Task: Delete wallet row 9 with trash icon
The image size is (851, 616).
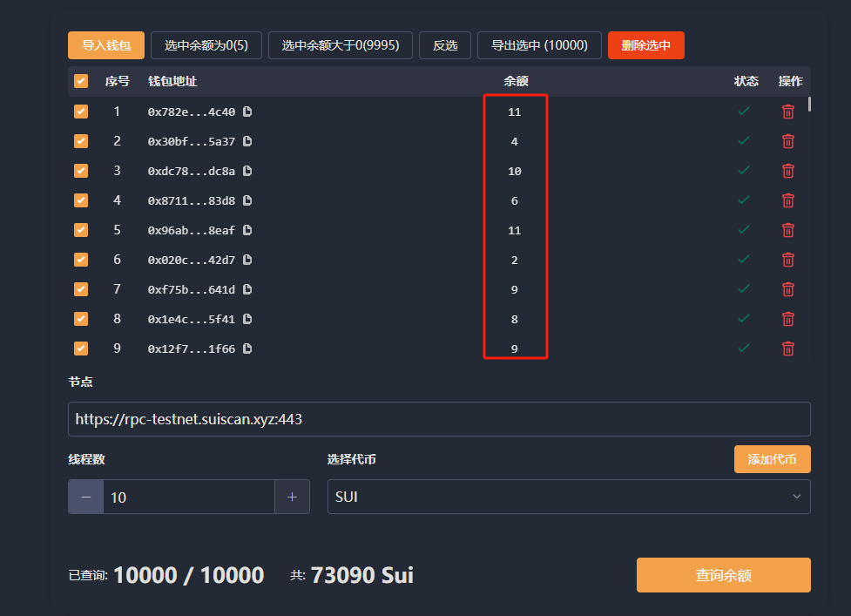Action: 788,349
